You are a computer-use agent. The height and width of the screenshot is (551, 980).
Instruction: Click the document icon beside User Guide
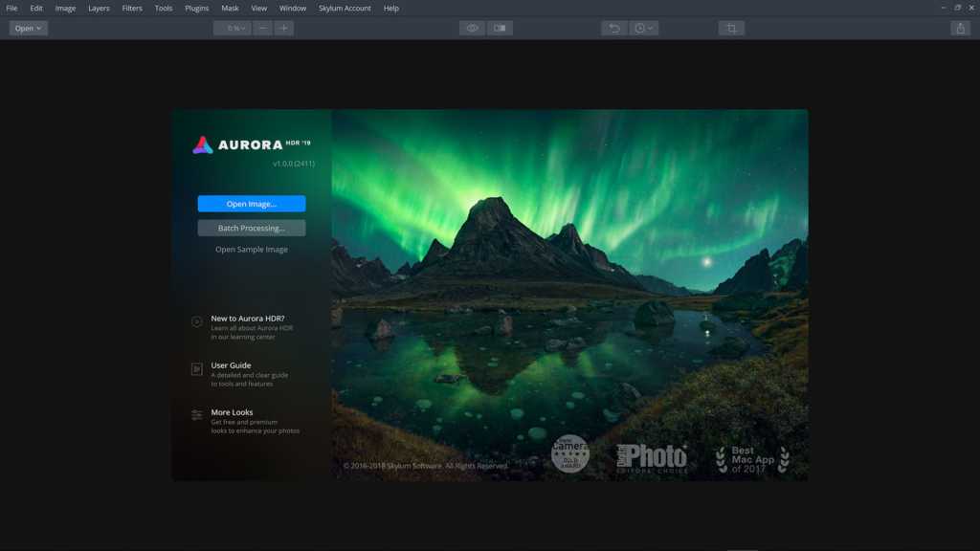pyautogui.click(x=197, y=369)
